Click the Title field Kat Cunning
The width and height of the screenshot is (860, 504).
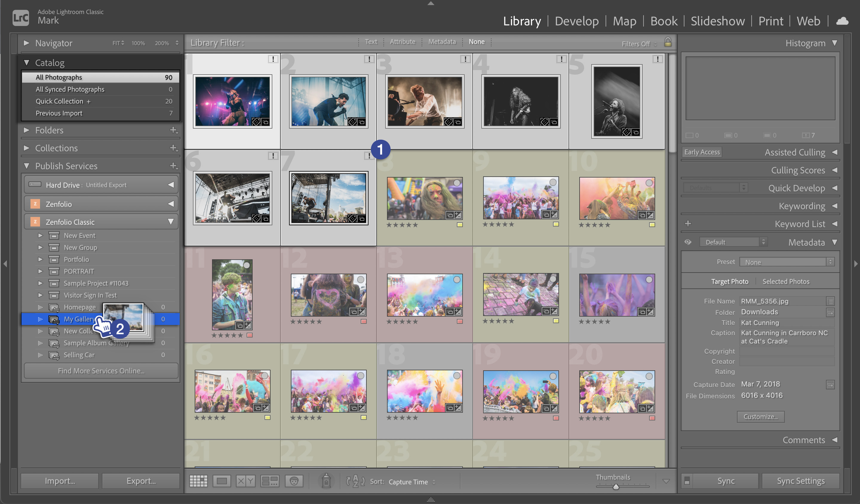pos(787,323)
